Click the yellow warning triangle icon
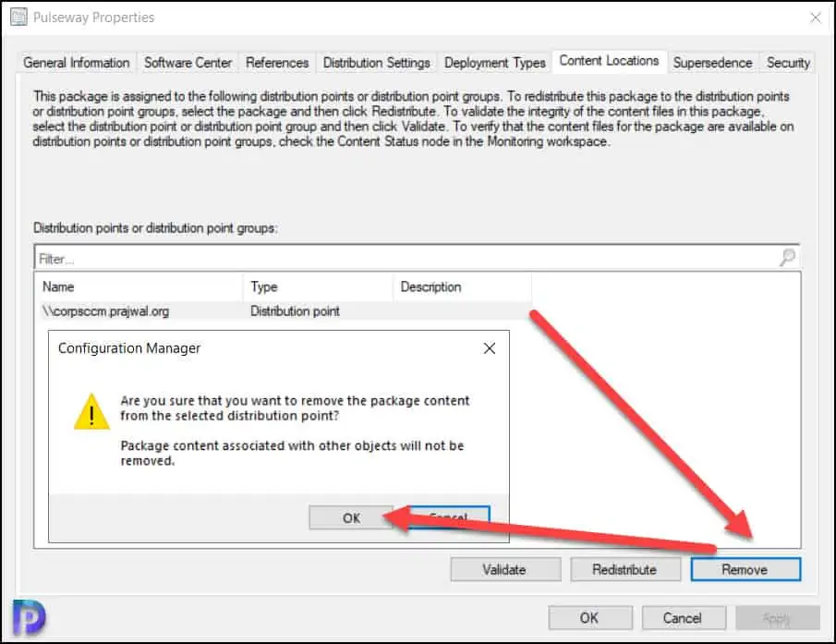The height and width of the screenshot is (644, 836). (91, 411)
